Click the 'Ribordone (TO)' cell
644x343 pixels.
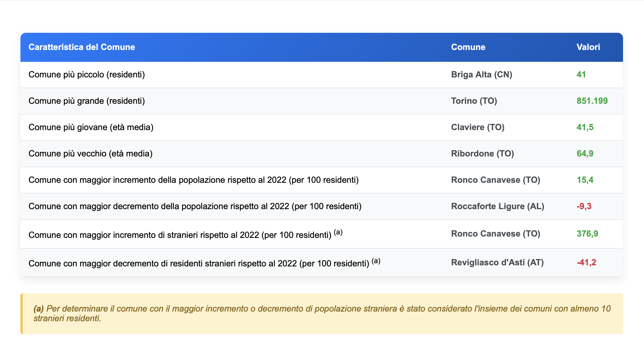click(482, 153)
